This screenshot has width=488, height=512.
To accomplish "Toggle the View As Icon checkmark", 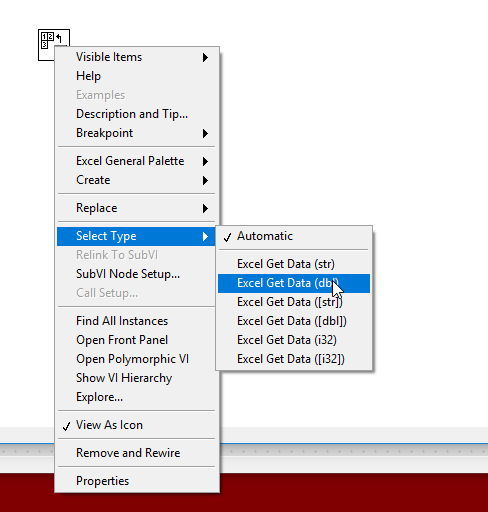I will pyautogui.click(x=137, y=425).
